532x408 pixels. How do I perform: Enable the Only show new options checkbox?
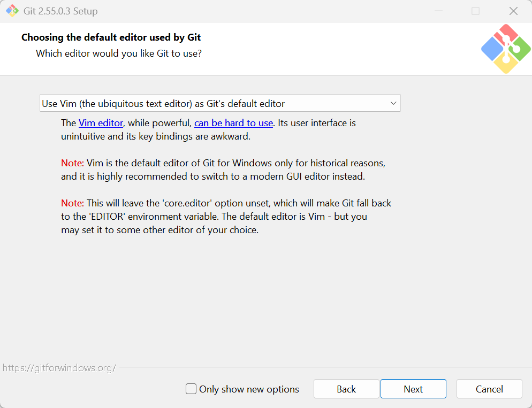coord(191,389)
